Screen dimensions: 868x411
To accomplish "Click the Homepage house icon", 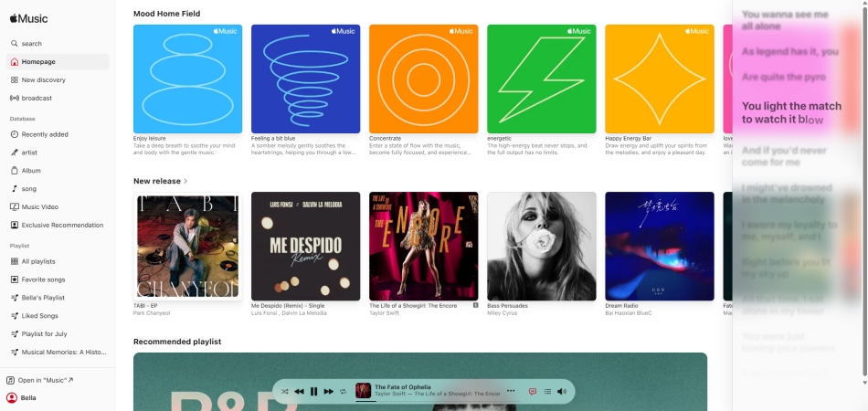I will 15,61.
